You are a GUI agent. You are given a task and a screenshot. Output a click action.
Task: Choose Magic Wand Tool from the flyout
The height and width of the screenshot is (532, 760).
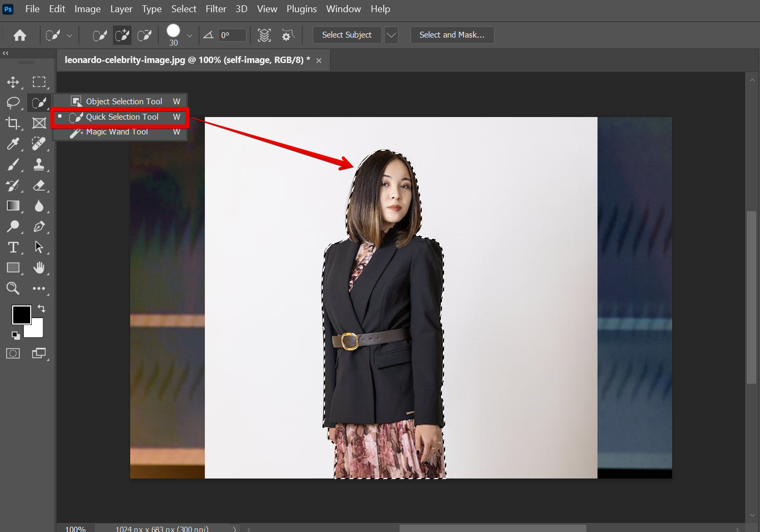(117, 132)
